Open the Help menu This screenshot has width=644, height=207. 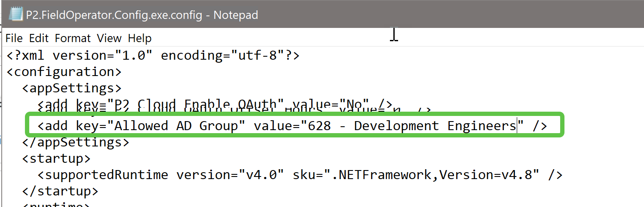[140, 38]
